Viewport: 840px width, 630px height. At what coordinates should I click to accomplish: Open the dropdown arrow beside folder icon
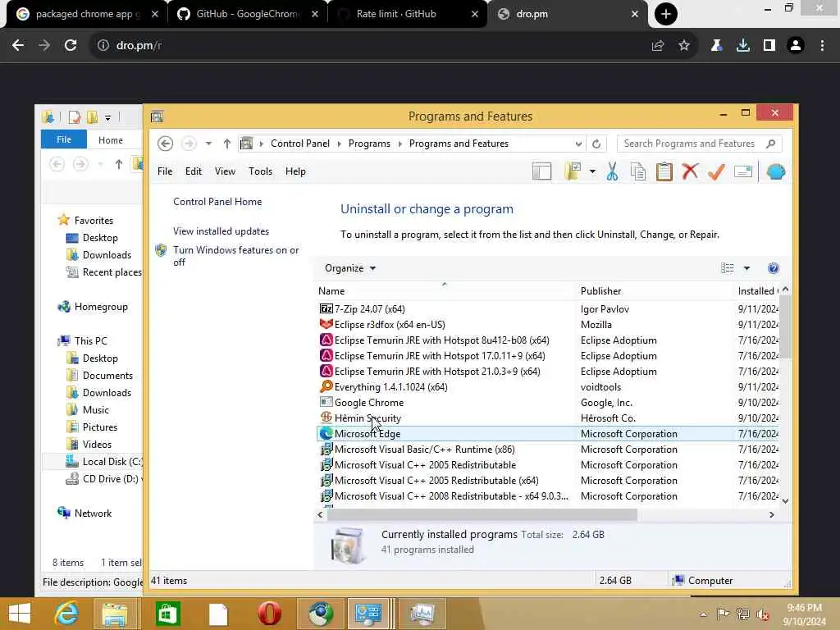tap(592, 171)
